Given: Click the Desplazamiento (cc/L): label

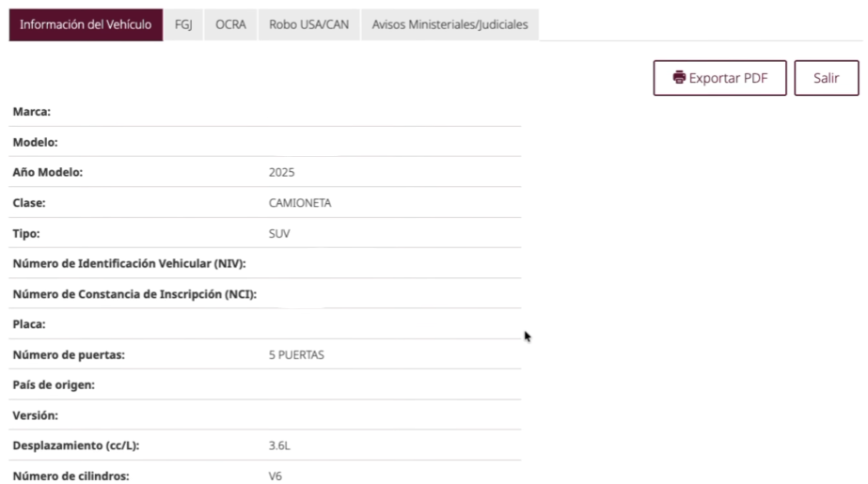Looking at the screenshot, I should (x=76, y=445).
